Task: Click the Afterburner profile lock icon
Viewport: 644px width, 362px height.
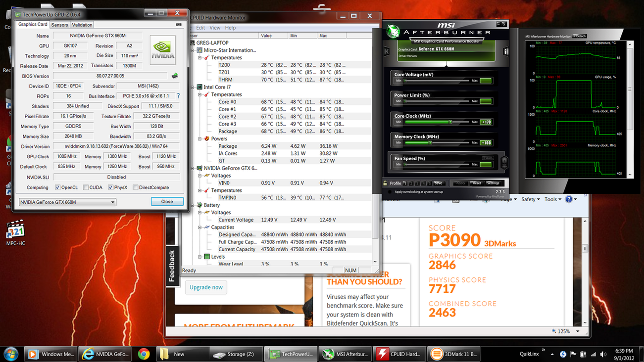Action: [385, 183]
